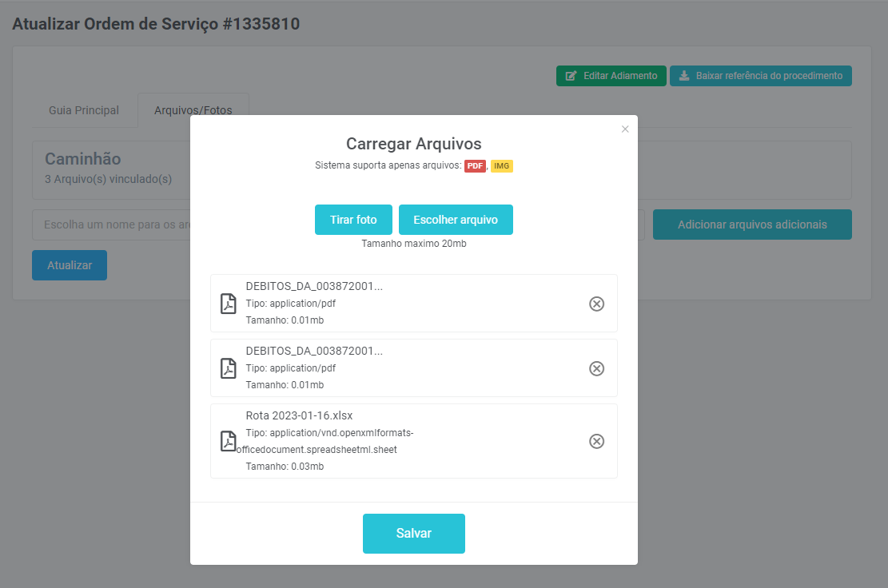Open file picker with Escolher arquivo
This screenshot has height=588, width=888.
pos(456,220)
